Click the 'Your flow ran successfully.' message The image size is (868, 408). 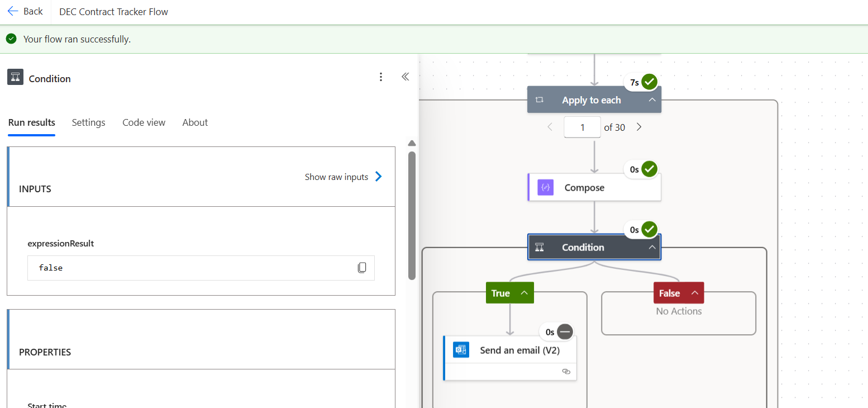click(x=77, y=39)
